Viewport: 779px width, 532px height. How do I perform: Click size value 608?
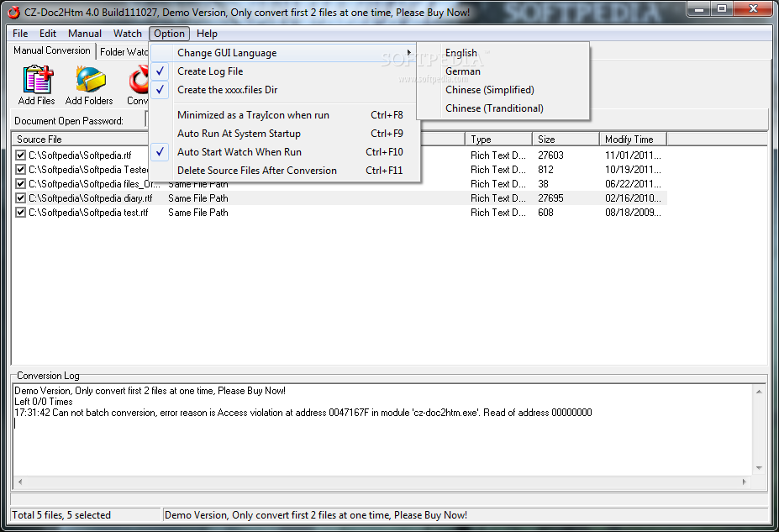[545, 213]
